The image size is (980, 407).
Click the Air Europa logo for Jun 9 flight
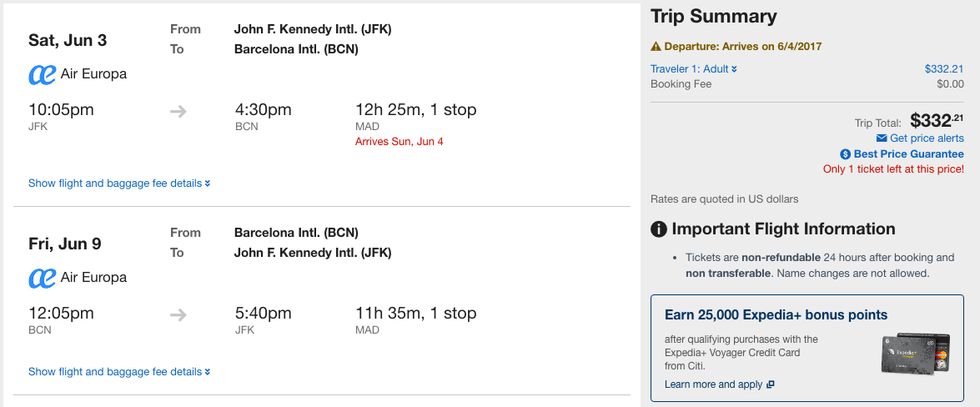[43, 278]
